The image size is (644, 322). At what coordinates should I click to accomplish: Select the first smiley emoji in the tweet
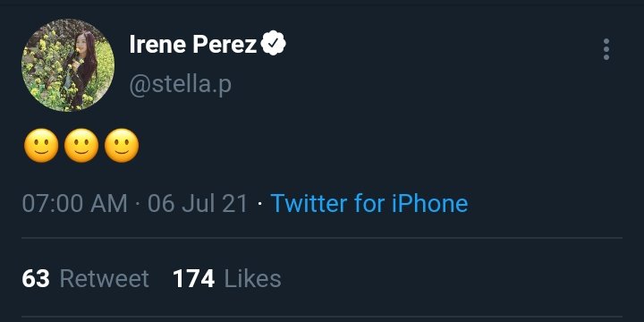coord(41,146)
